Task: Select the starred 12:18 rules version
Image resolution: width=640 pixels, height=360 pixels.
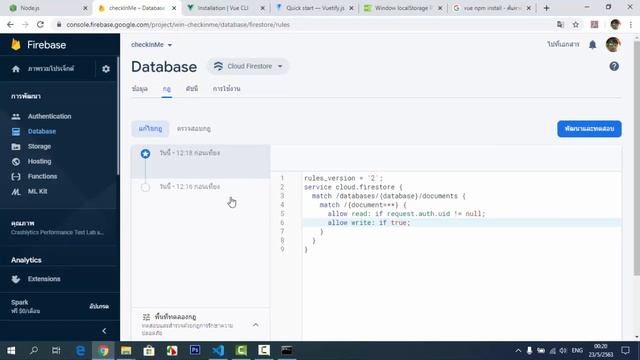Action: click(200, 161)
